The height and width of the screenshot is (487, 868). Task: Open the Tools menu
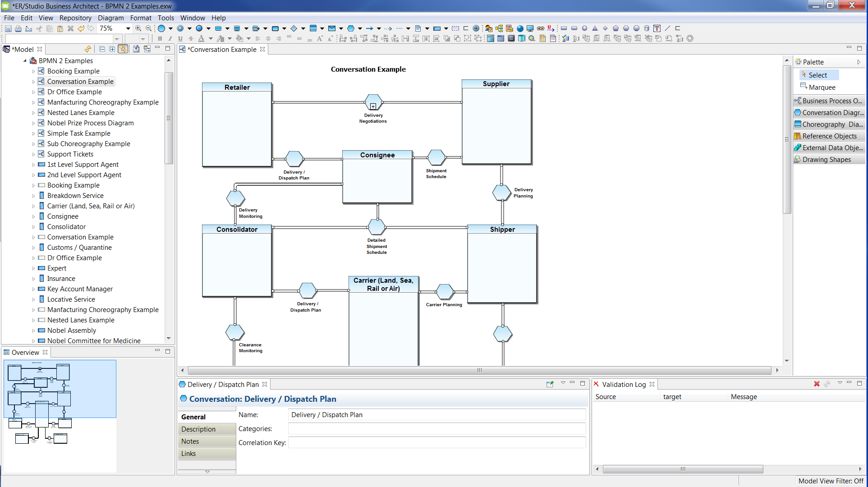165,18
